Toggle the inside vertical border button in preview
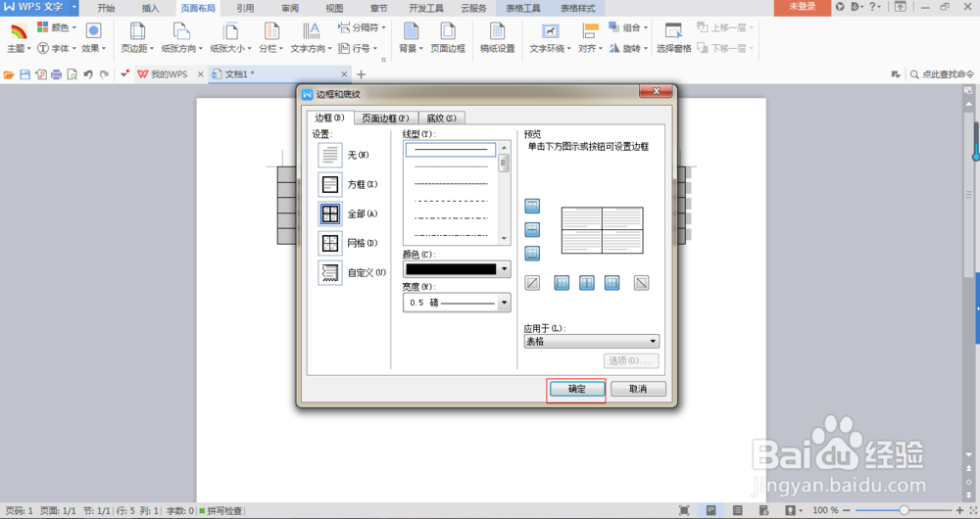Viewport: 980px width, 519px height. coord(587,283)
